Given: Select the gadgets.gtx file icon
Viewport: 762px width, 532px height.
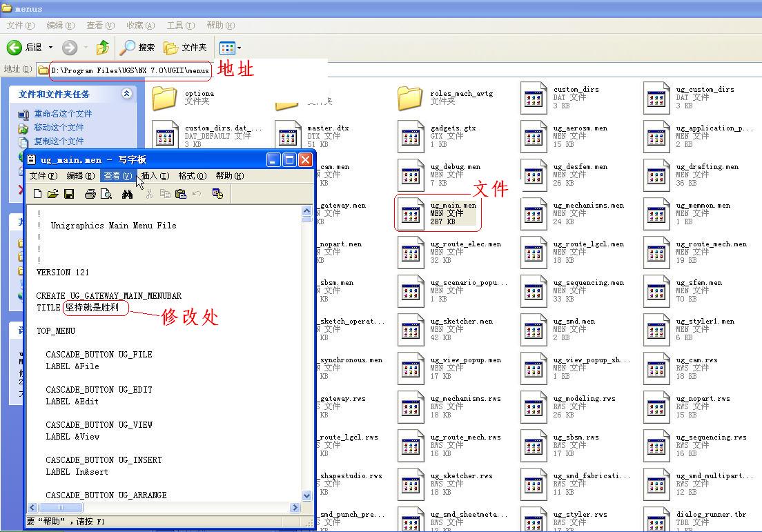Looking at the screenshot, I should coord(411,137).
